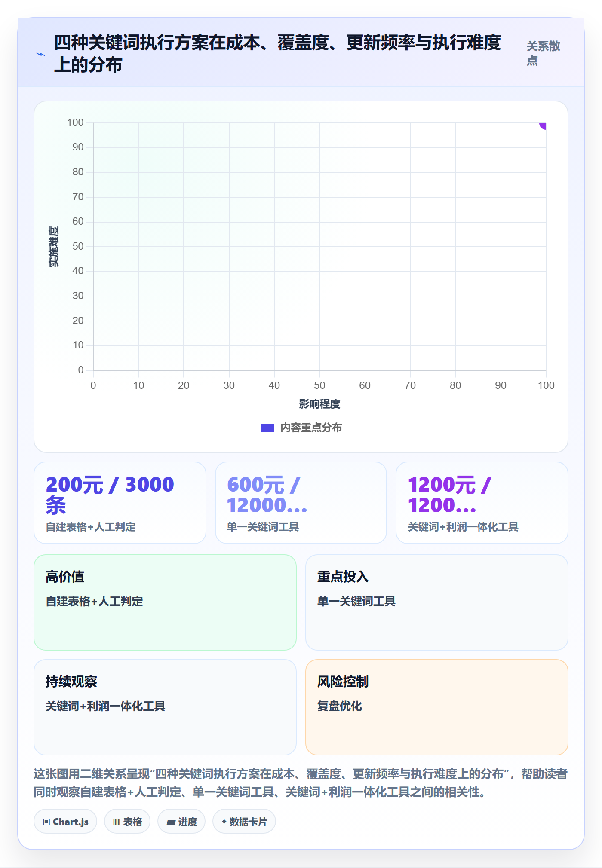This screenshot has height=868, width=602.
Task: Click 关键词+利润一体化工具 label under 1200元 card
Action: click(x=463, y=527)
